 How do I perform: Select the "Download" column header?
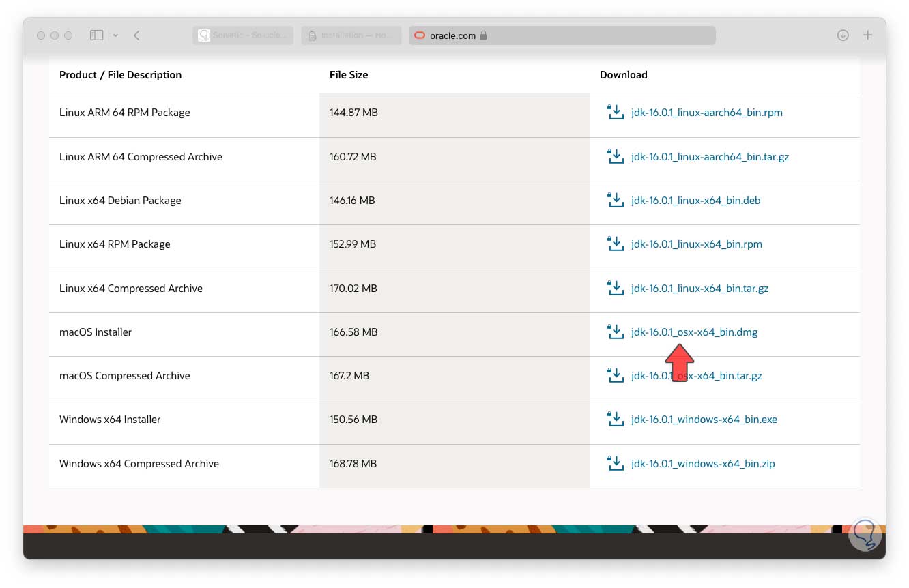tap(624, 75)
